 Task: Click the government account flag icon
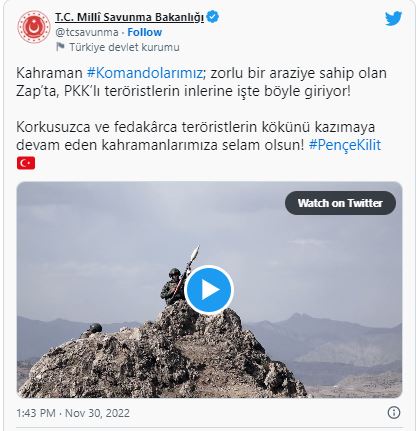click(x=60, y=47)
